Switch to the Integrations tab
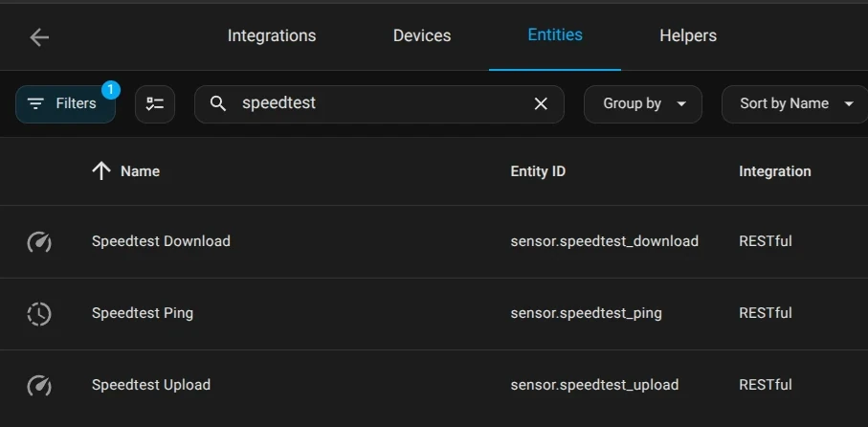The image size is (868, 427). (x=272, y=36)
